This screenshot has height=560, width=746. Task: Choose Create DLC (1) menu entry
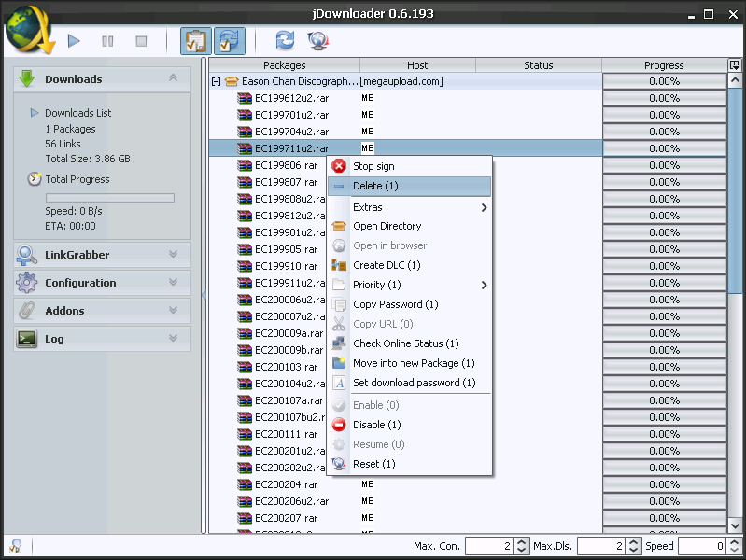pyautogui.click(x=409, y=265)
